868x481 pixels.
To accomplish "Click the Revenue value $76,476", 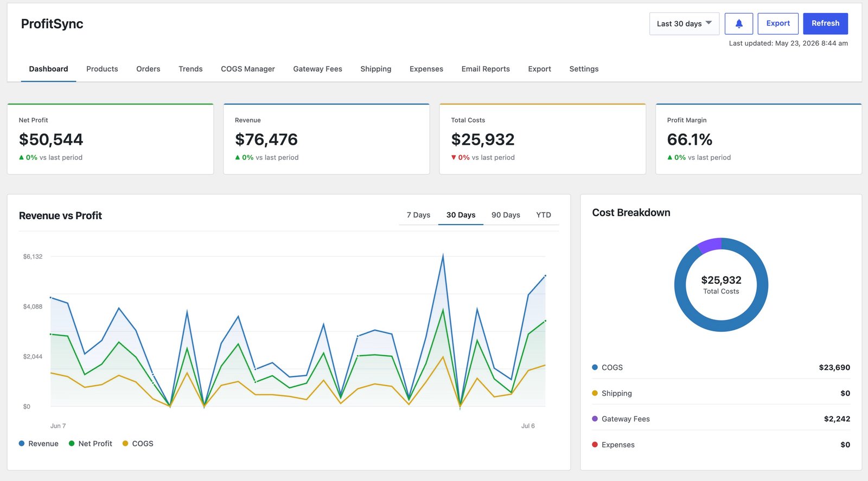I will 266,139.
